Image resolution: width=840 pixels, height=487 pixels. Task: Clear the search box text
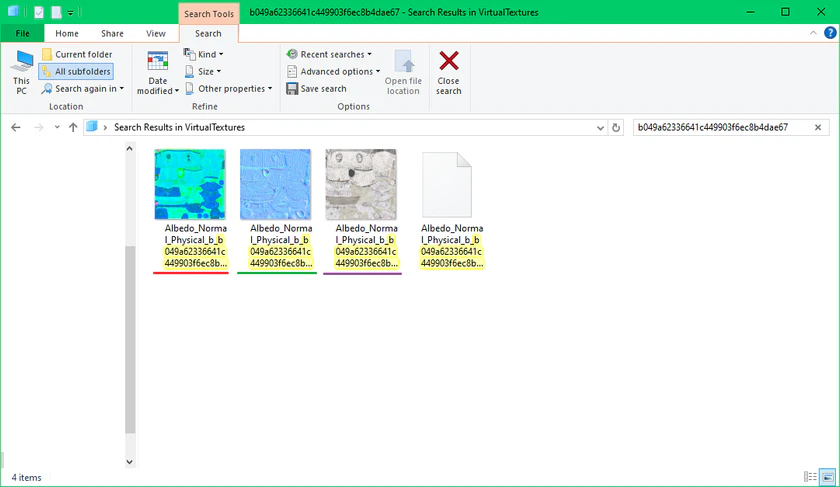point(817,128)
